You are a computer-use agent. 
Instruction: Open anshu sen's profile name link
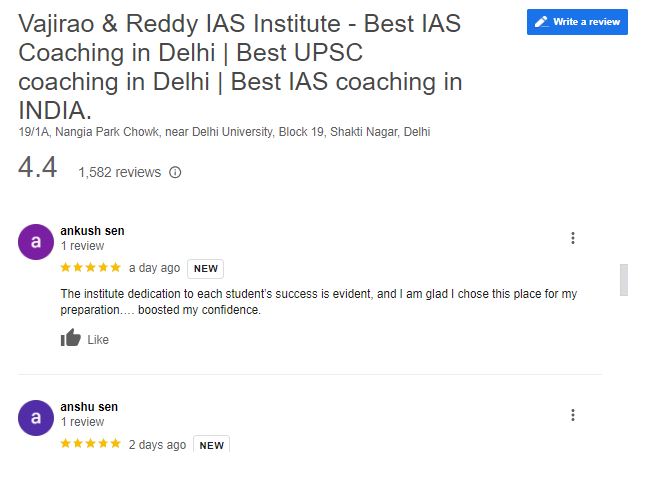(x=89, y=407)
